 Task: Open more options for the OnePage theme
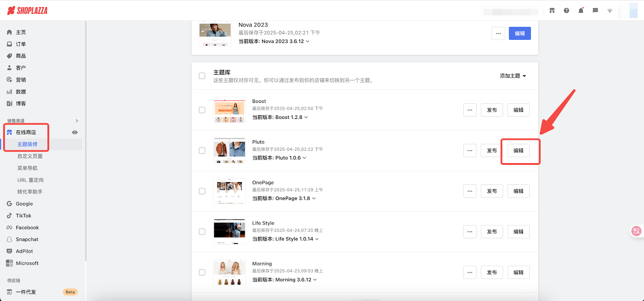(470, 191)
